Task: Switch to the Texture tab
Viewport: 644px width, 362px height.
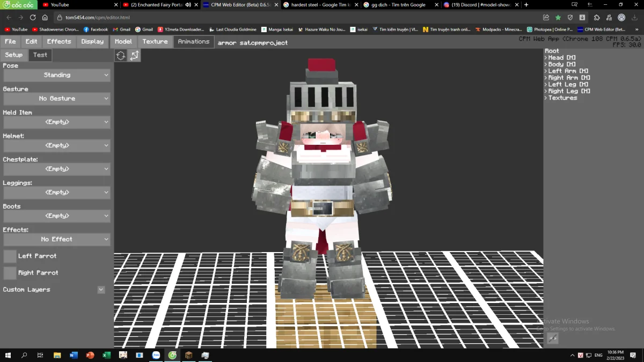Action: (155, 41)
